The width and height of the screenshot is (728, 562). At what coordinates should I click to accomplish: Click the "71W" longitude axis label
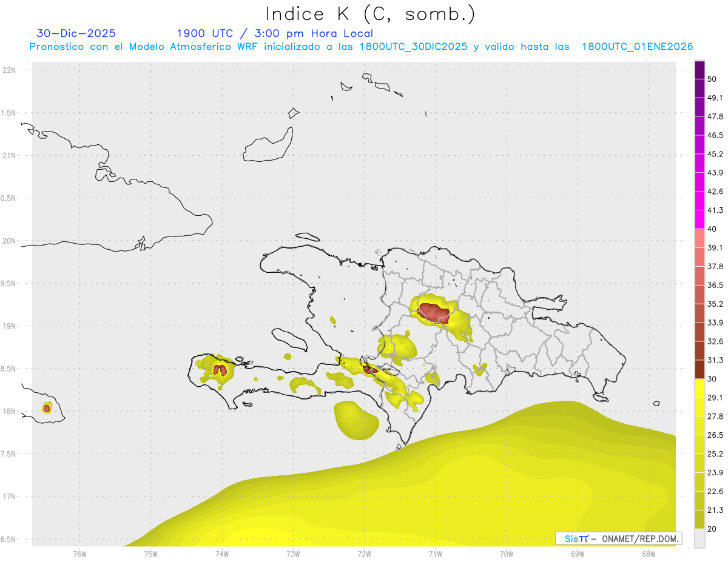pos(435,554)
